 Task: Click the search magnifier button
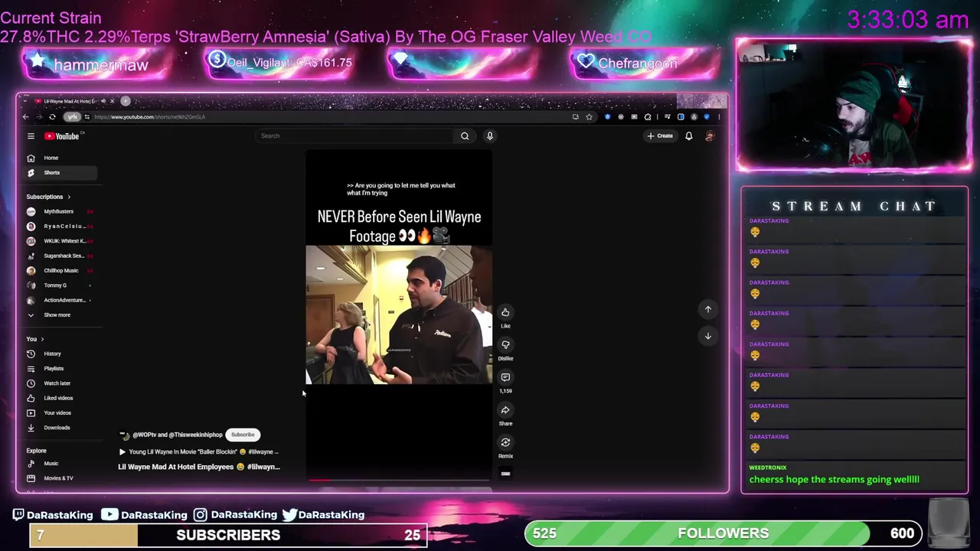[x=465, y=136]
